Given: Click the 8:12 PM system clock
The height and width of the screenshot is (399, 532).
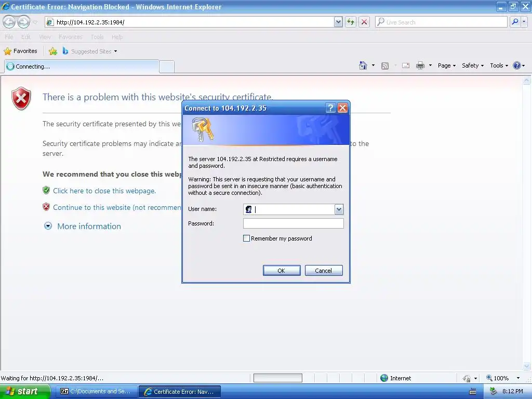Looking at the screenshot, I should tap(512, 391).
